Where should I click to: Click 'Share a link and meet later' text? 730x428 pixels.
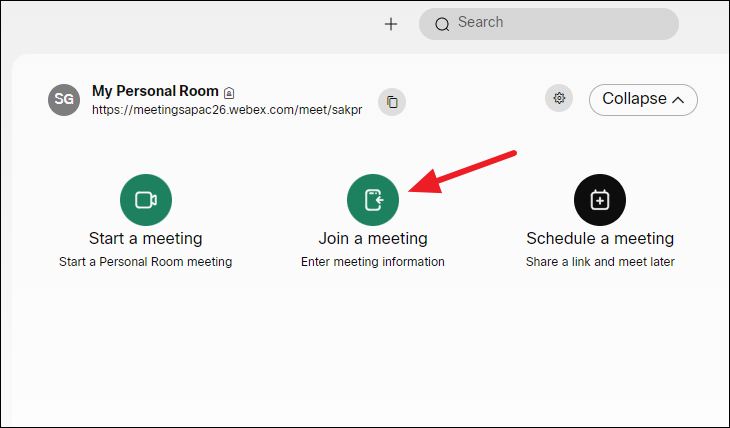tap(600, 262)
